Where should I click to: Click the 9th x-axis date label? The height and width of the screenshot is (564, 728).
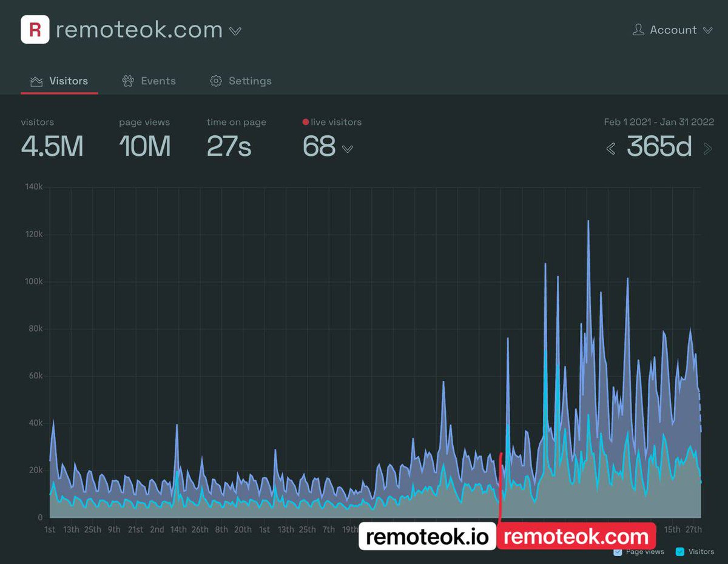[114, 529]
